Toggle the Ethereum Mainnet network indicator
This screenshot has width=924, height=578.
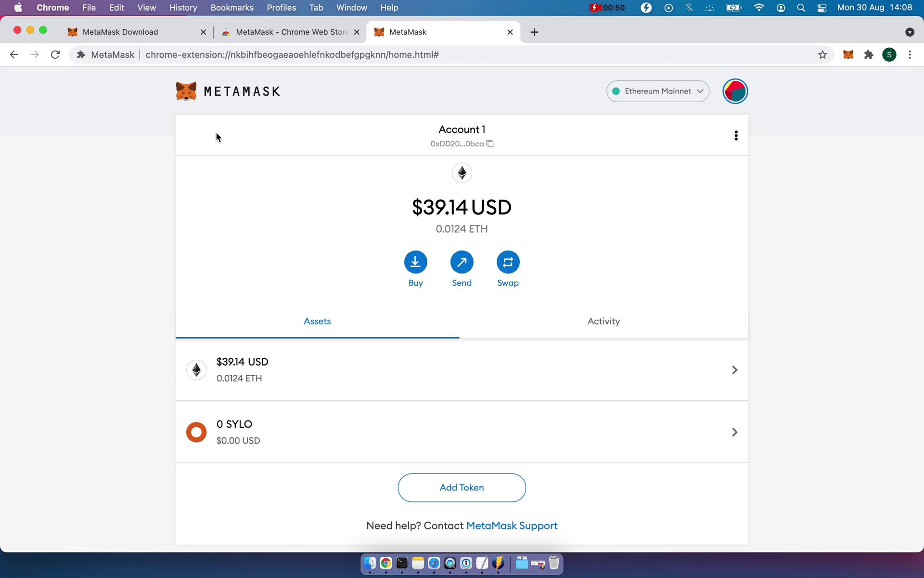click(657, 91)
